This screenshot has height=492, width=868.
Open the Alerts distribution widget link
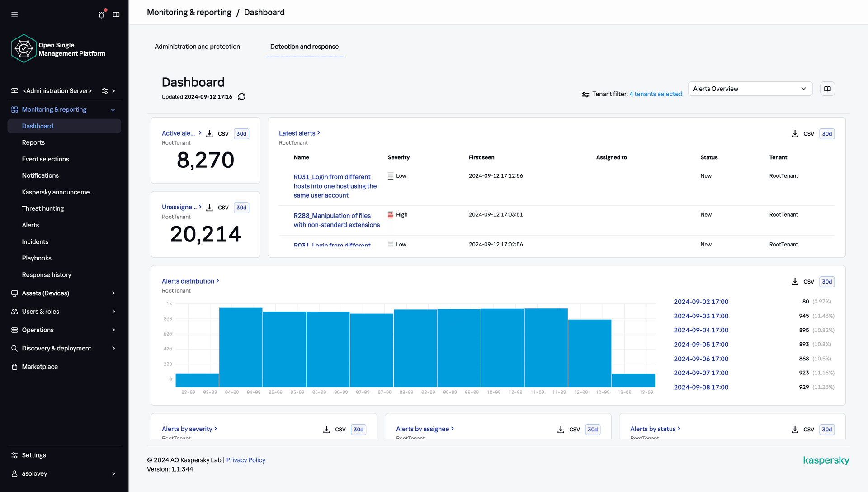(190, 281)
